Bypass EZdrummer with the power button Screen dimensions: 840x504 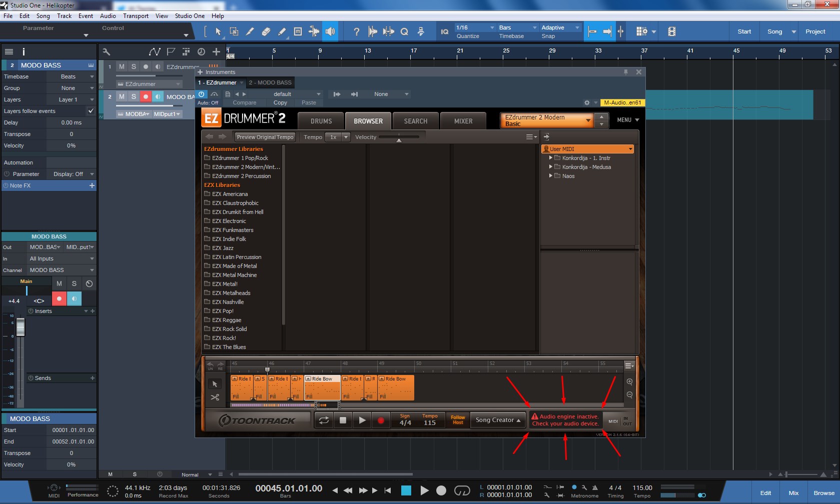point(201,94)
